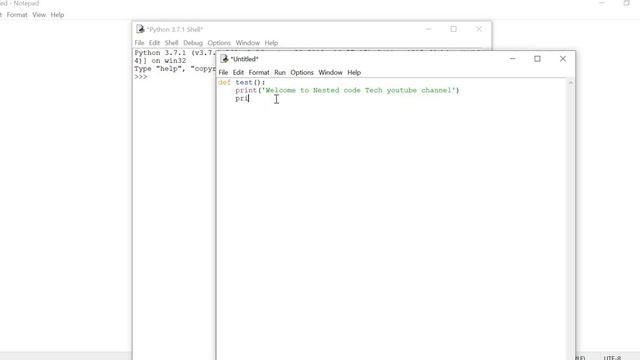Screen dimensions: 640x360
Task: Open Help menu in Untitled editor
Action: 354,73
